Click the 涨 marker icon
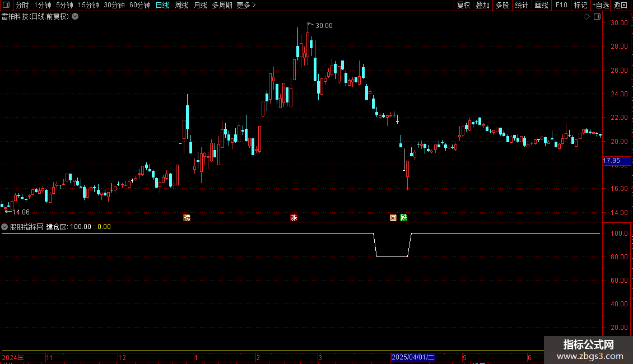Viewport: 633px width, 364px height. 294,218
